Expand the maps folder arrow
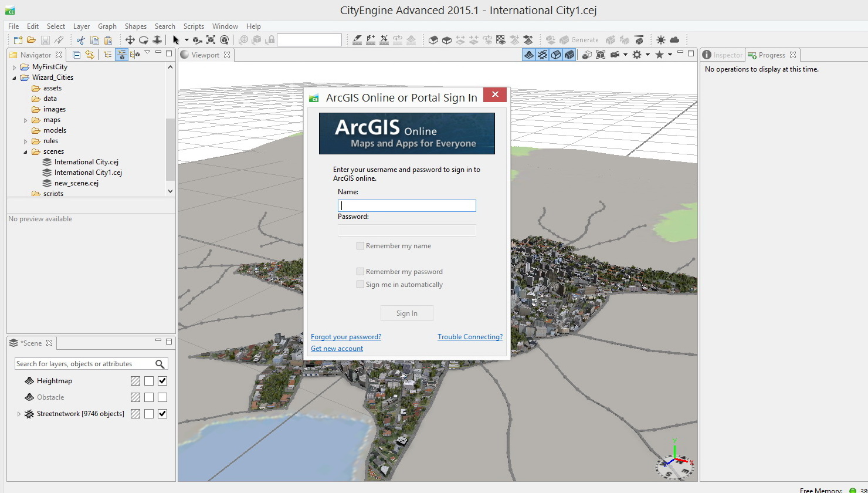The height and width of the screenshot is (493, 868). click(x=26, y=120)
